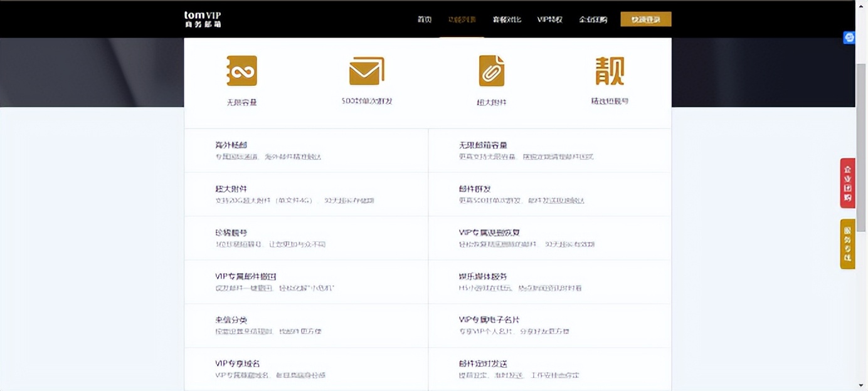Click the tomVIP 商务邮箱 logo

[202, 19]
